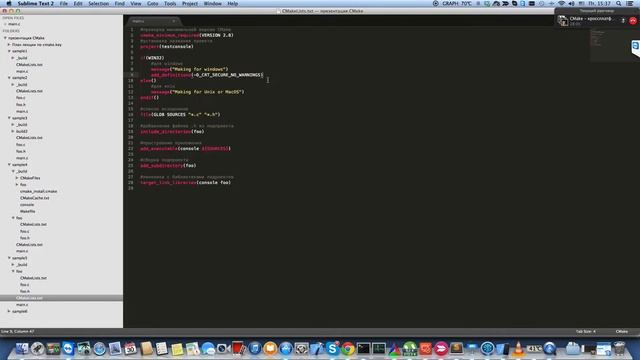This screenshot has width=640, height=360.
Task: Open CMakeCache.txt in sample4 _build
Action: point(35,198)
